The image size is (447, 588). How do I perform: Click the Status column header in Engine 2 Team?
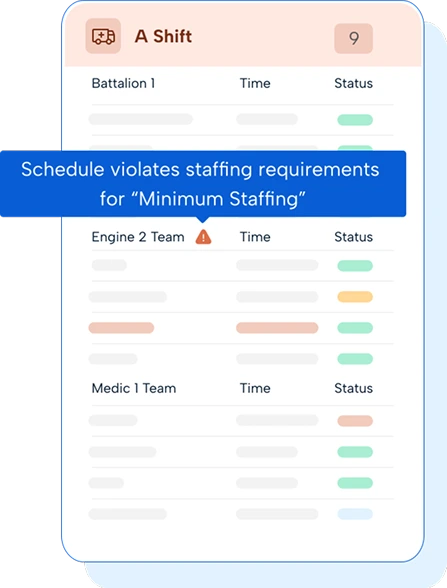coord(353,237)
